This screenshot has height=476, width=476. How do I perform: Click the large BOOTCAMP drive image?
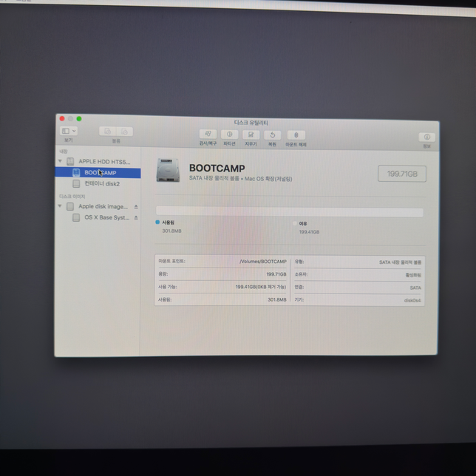[168, 171]
